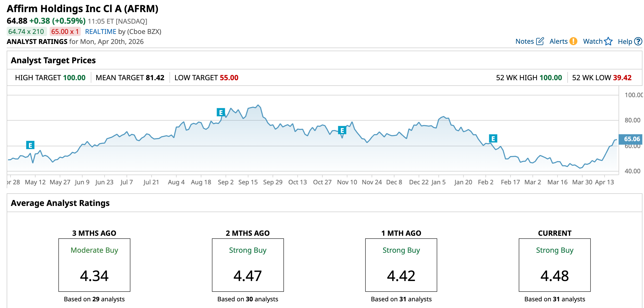Click the earnings E marker near Nov 10

click(x=342, y=130)
